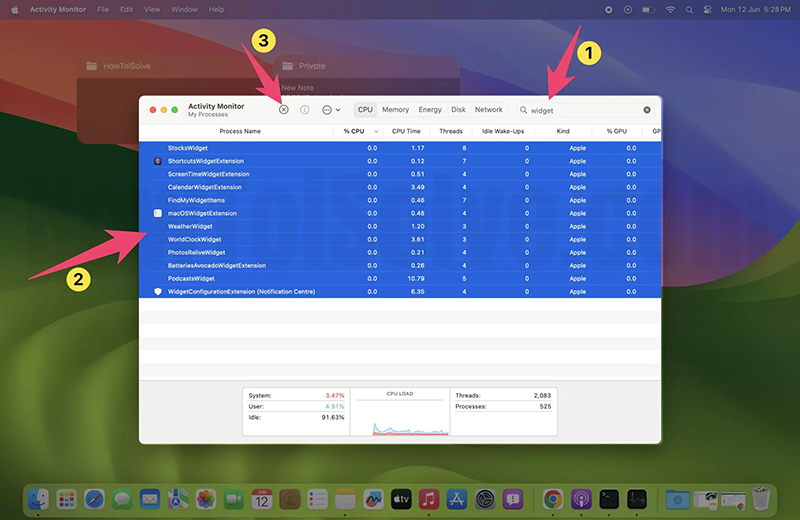Sort by the Idle Wake-Ups column header
The image size is (800, 520).
503,131
